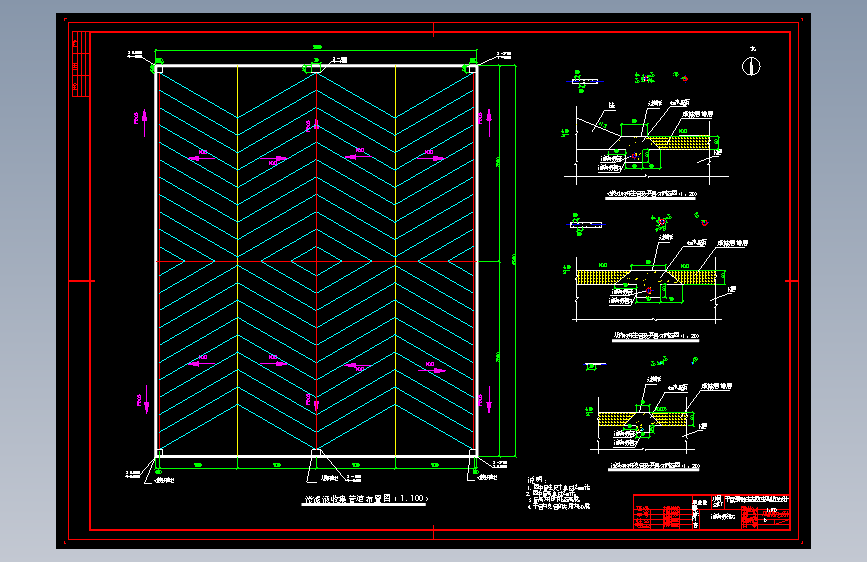Click the yellow hatched layer in the top section
The image size is (867, 562).
click(x=682, y=142)
